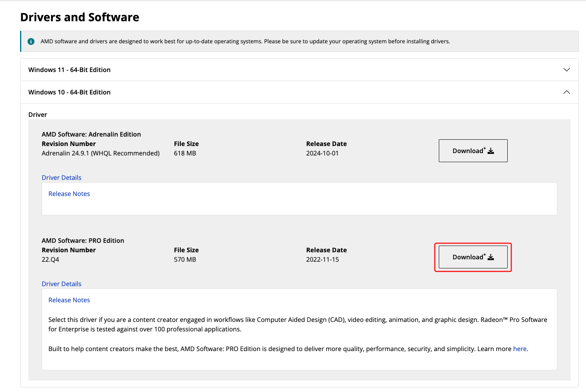View Release Notes for PRO Edition
This screenshot has height=392, width=586.
(69, 300)
